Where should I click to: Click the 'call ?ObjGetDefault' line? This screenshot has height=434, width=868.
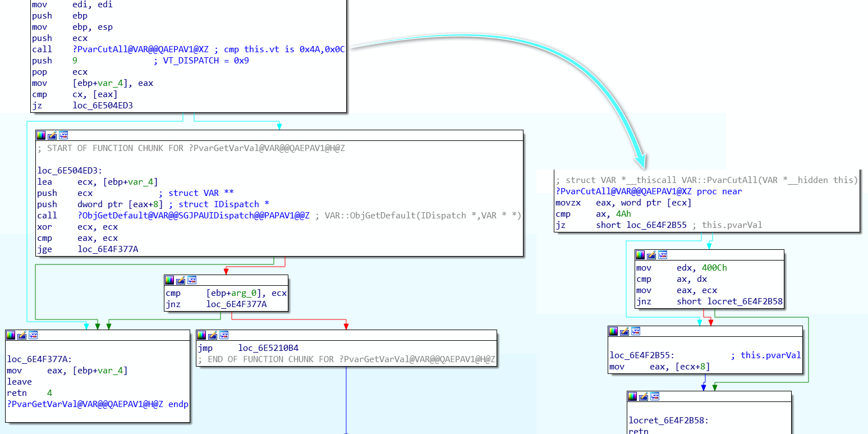pyautogui.click(x=279, y=216)
